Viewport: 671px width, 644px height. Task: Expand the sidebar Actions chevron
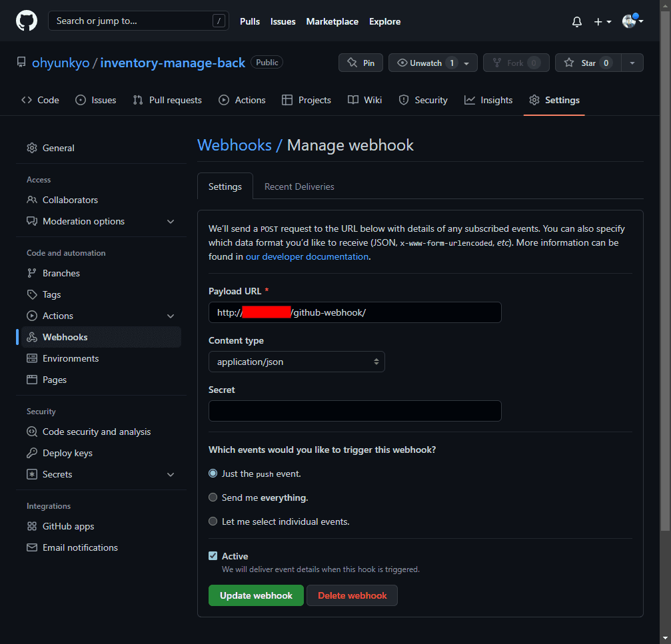(x=171, y=316)
